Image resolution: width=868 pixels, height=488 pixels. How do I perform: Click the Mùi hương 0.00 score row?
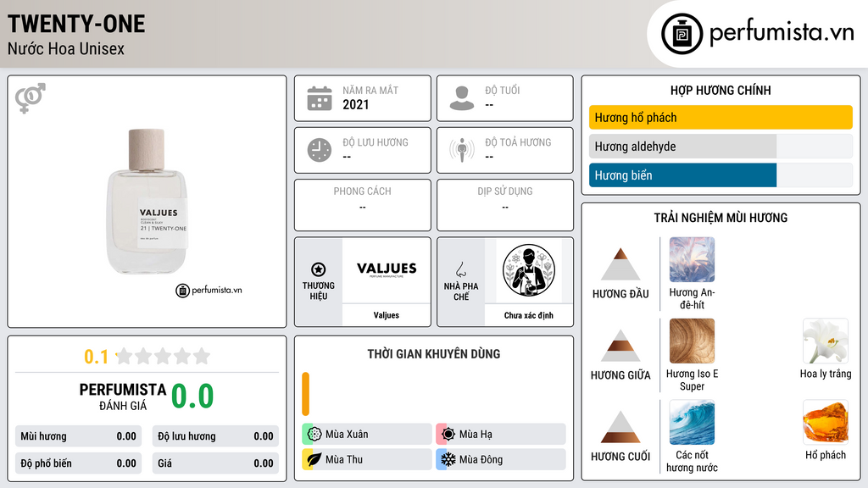coord(78,436)
